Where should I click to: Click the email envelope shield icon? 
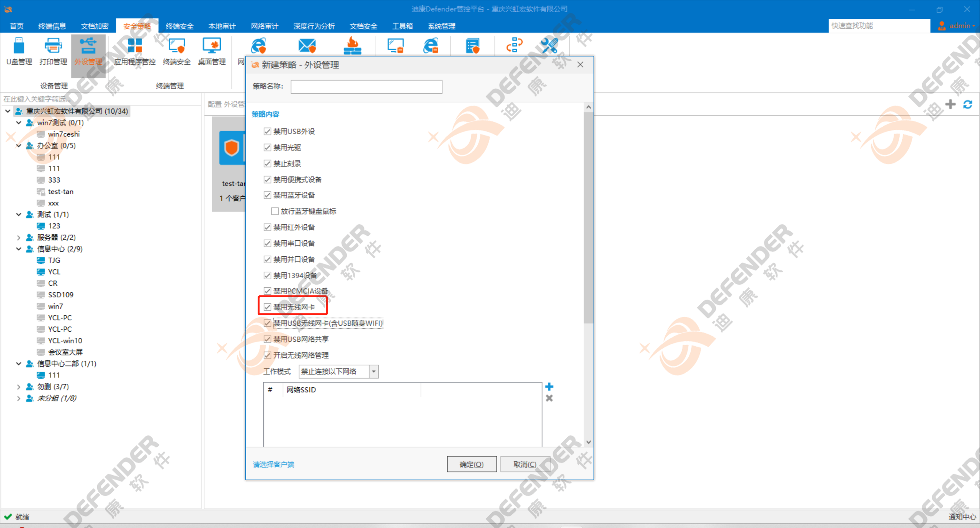pos(307,46)
